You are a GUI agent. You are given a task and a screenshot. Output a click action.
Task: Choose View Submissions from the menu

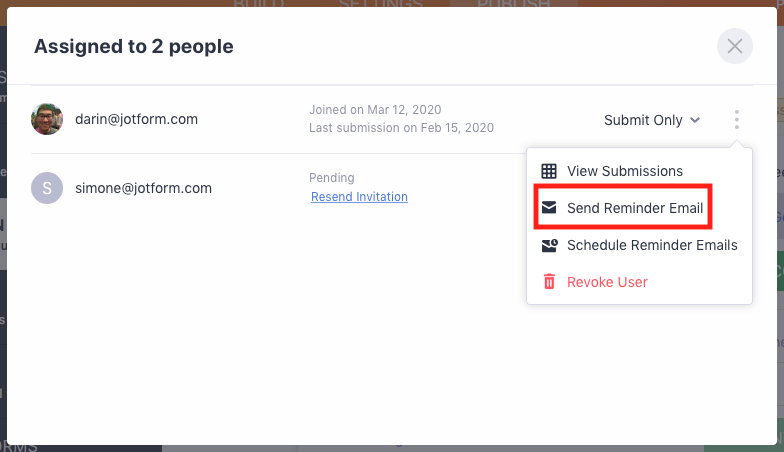click(624, 171)
